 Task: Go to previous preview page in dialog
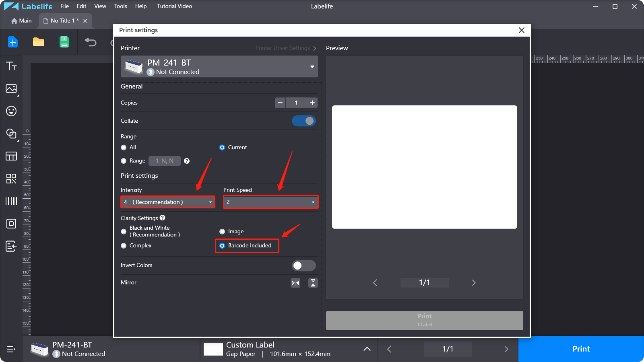tap(375, 283)
